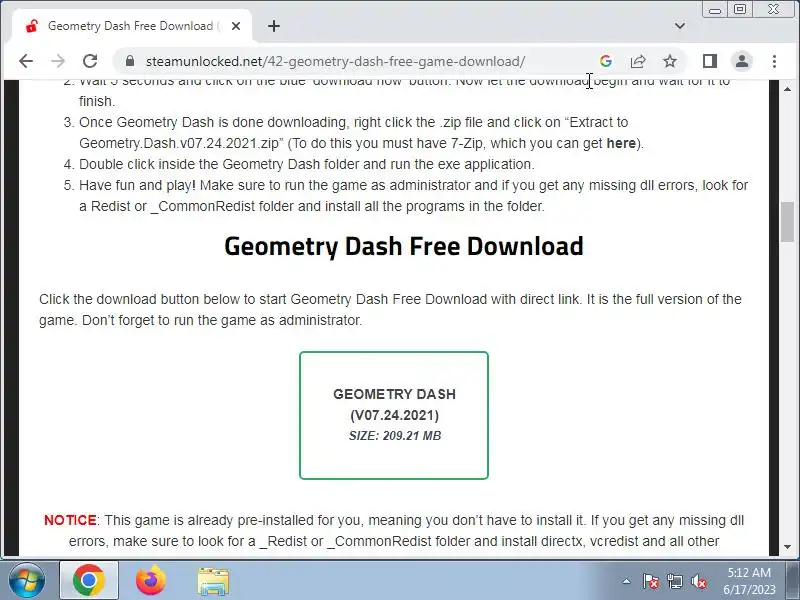Open Action Center flag icon

click(x=651, y=581)
